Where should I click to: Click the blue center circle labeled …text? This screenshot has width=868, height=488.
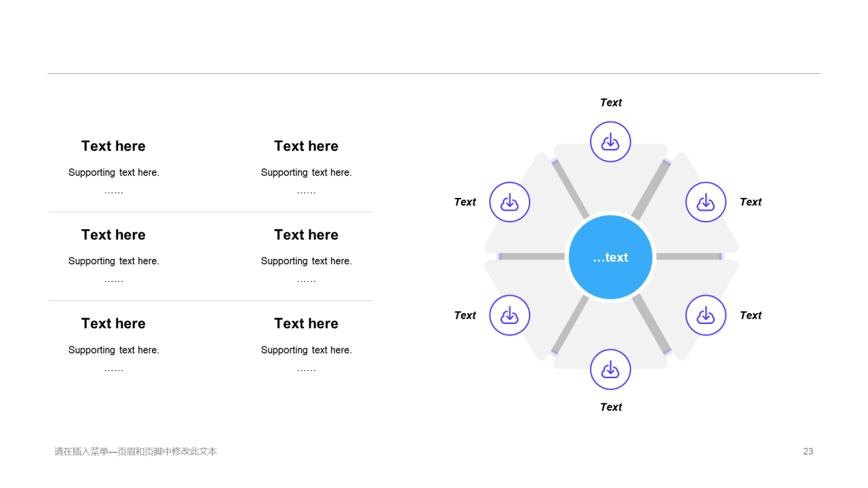(x=610, y=257)
